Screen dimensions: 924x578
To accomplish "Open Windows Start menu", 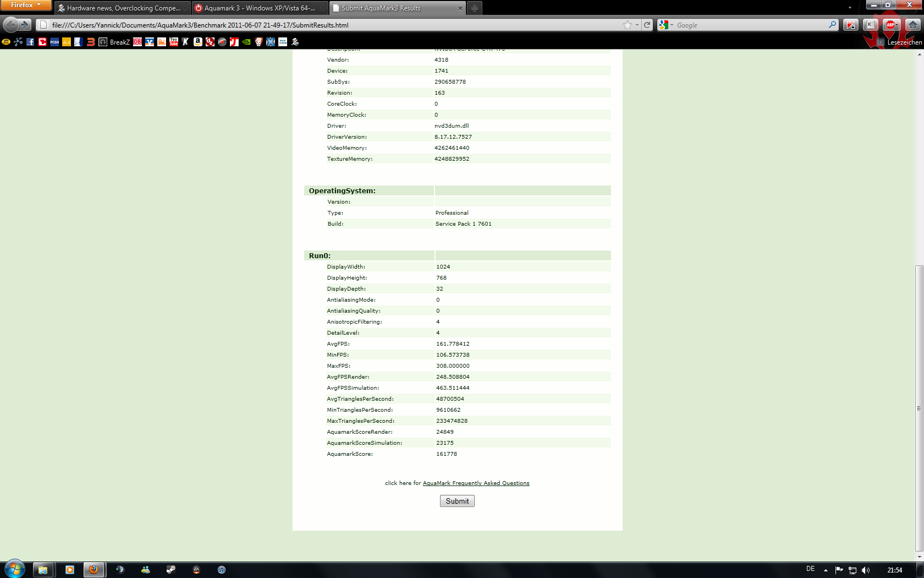I will click(14, 569).
